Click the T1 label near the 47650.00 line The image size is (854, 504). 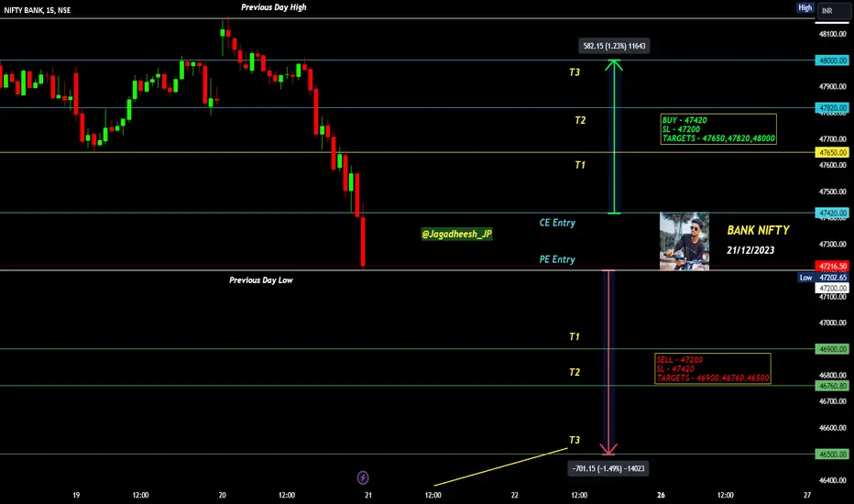580,165
